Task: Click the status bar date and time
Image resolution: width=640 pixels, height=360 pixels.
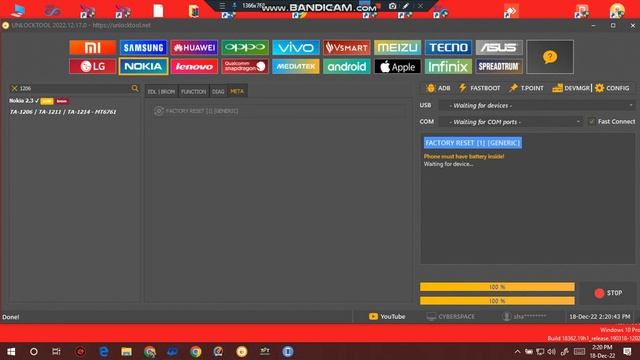Action: tap(600, 317)
